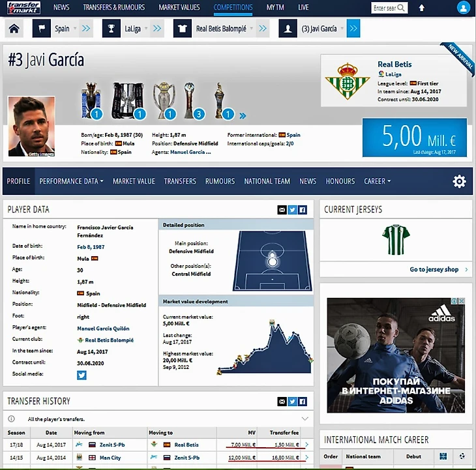Share Transfer History on Facebook

point(303,402)
